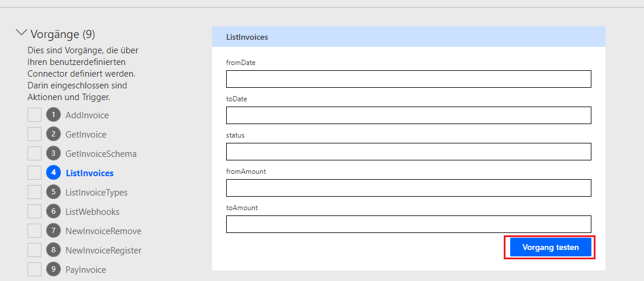644x281 pixels.
Task: Focus the fromDate input field
Action: (408, 79)
